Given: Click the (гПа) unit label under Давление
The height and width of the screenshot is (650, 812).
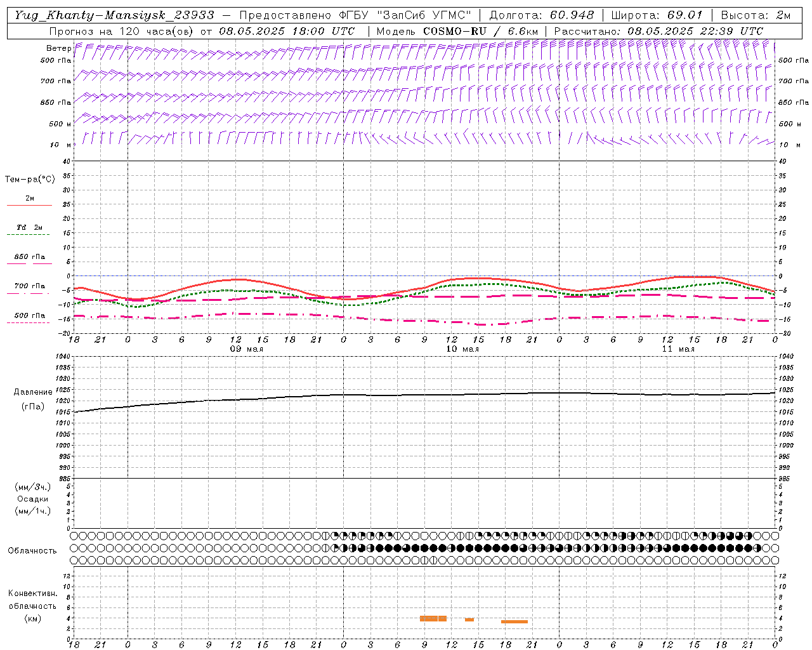Looking at the screenshot, I should (x=33, y=407).
